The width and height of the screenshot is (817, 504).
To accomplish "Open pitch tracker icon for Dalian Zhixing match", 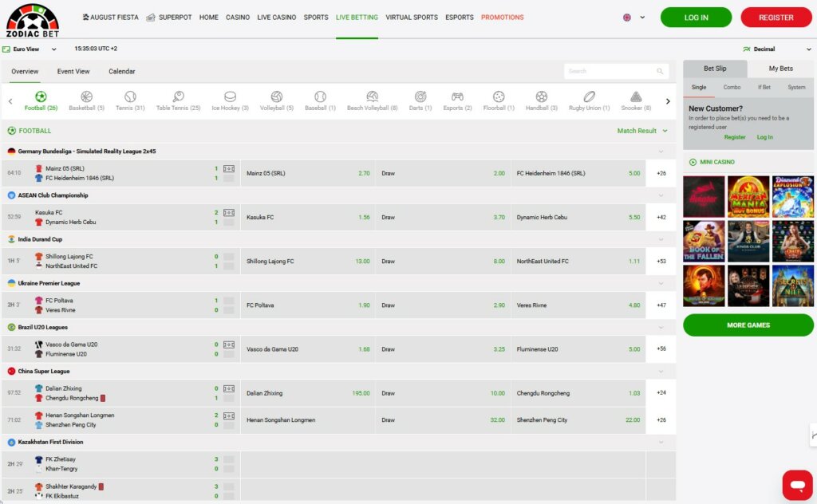I will (229, 388).
